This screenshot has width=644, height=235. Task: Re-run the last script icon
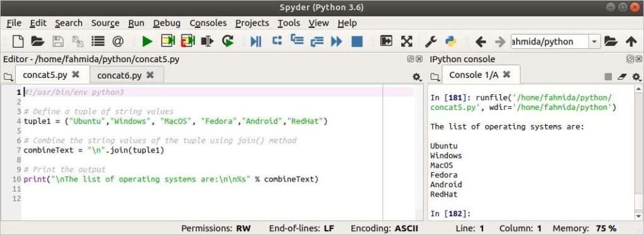228,41
